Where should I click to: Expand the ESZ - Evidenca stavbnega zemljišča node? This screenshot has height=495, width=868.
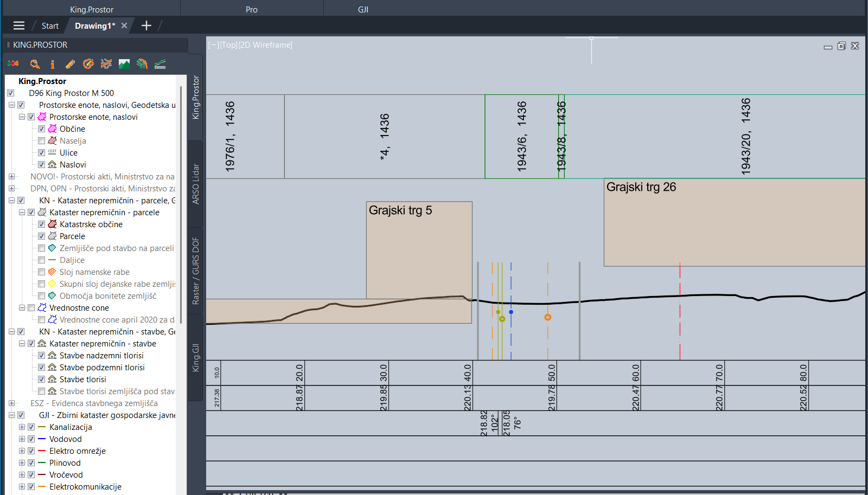12,403
